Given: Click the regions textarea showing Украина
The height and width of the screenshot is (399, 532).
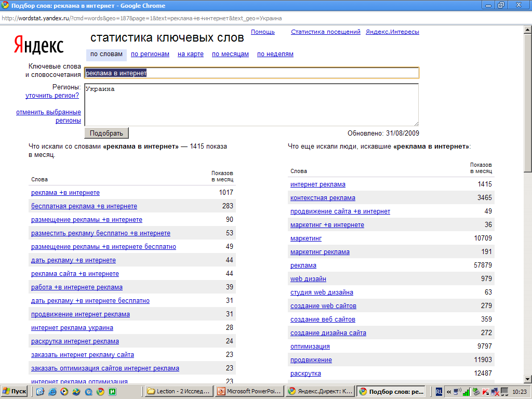Looking at the screenshot, I should [x=251, y=105].
